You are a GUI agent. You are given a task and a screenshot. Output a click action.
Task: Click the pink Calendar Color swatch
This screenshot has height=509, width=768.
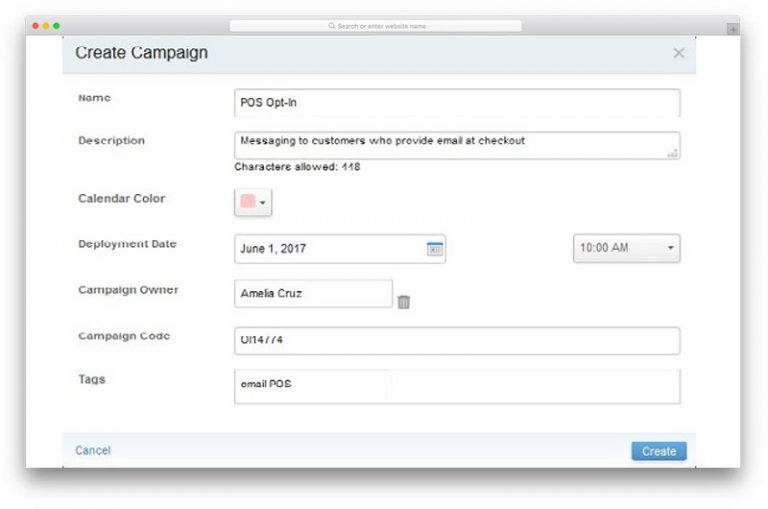(247, 202)
